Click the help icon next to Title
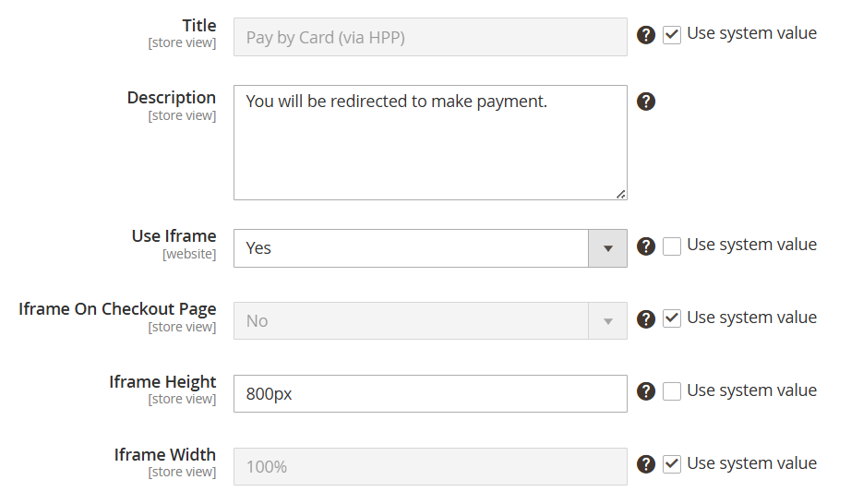The height and width of the screenshot is (504, 851). (x=646, y=35)
